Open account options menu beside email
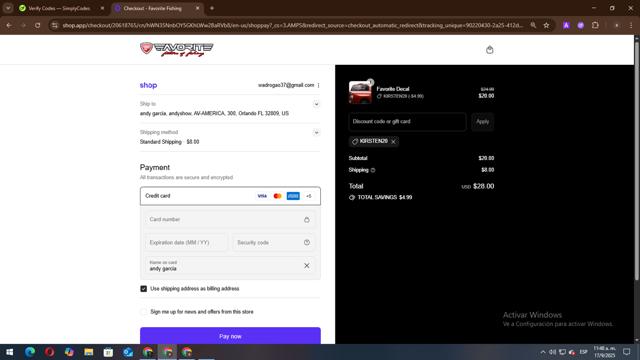The height and width of the screenshot is (360, 640). click(318, 85)
